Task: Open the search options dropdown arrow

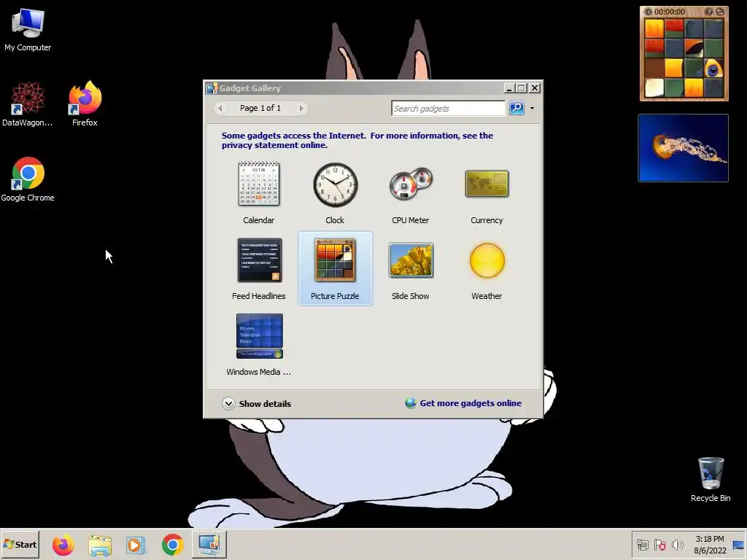Action: pyautogui.click(x=532, y=108)
